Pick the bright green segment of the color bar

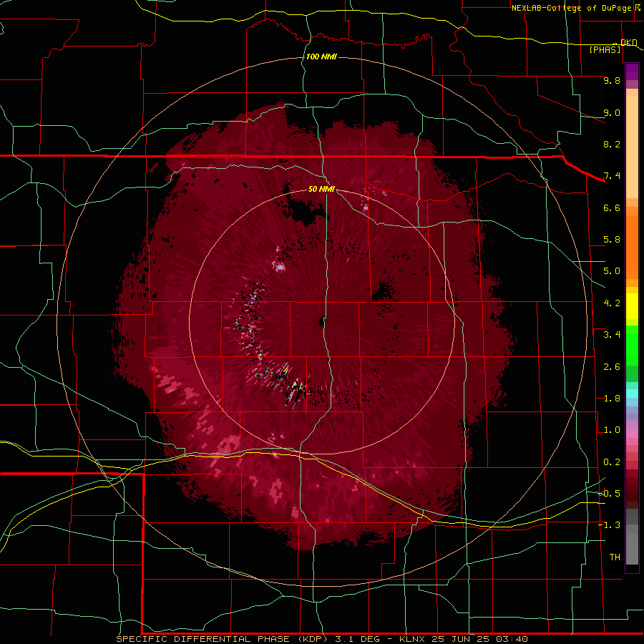pyautogui.click(x=632, y=345)
